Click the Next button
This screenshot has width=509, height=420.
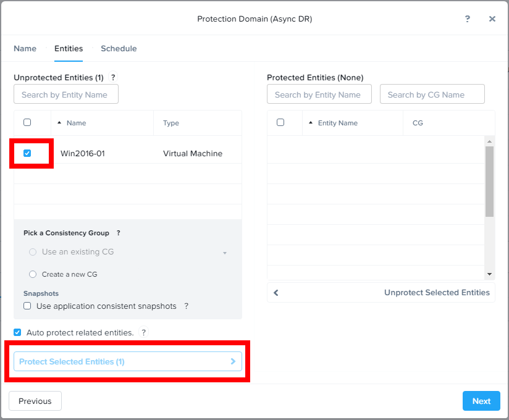(481, 401)
